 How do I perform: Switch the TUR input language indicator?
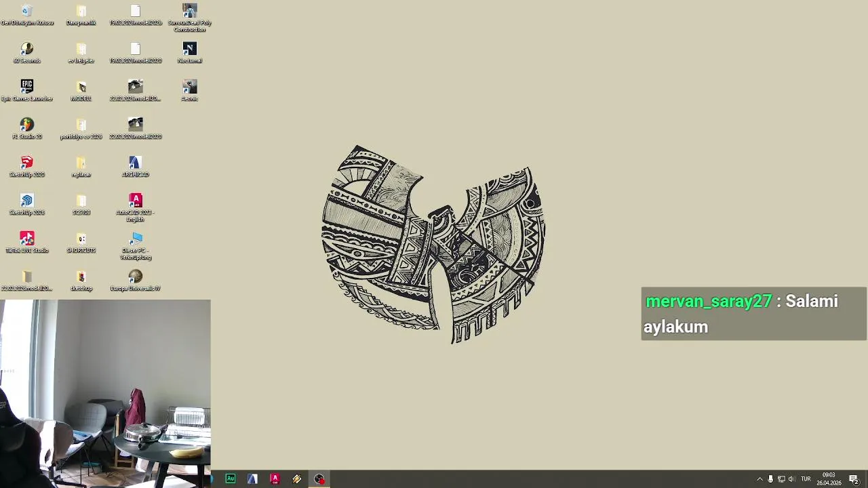click(806, 479)
